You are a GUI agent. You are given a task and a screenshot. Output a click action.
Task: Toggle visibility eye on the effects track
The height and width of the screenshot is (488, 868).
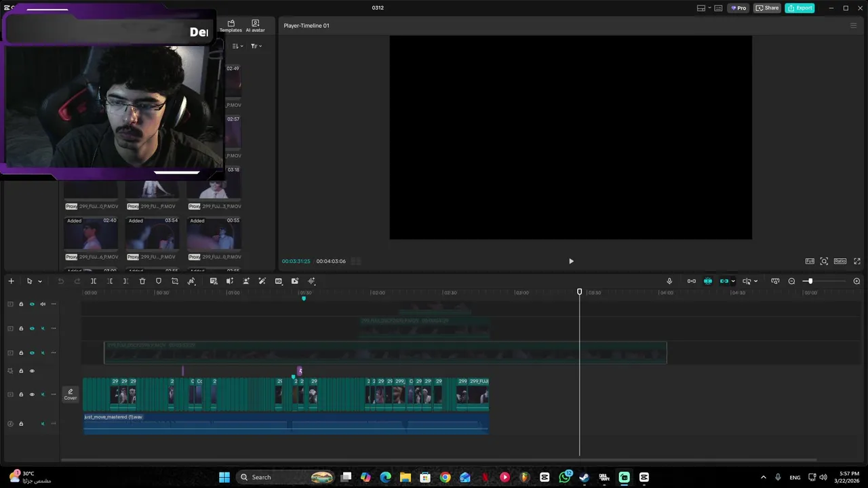click(32, 371)
